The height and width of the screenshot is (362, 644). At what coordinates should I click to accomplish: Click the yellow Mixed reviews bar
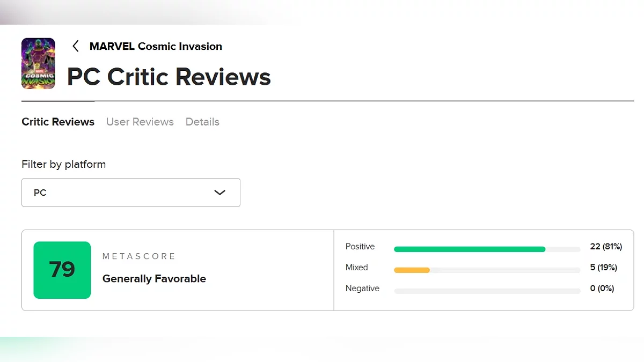[x=412, y=270]
